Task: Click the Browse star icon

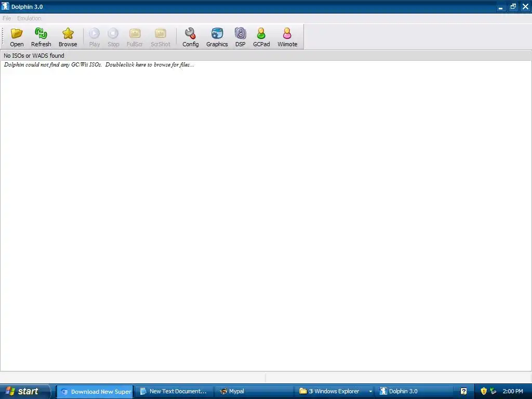Action: [68, 37]
